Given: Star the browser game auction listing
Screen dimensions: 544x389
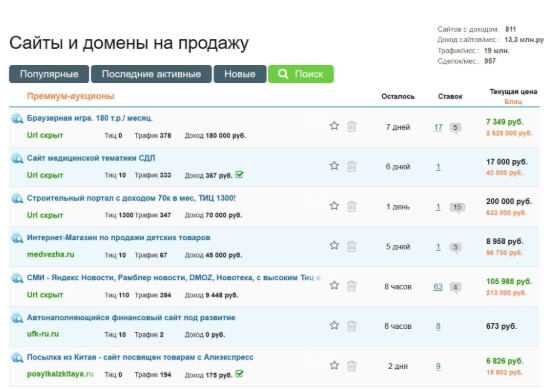Looking at the screenshot, I should [334, 126].
